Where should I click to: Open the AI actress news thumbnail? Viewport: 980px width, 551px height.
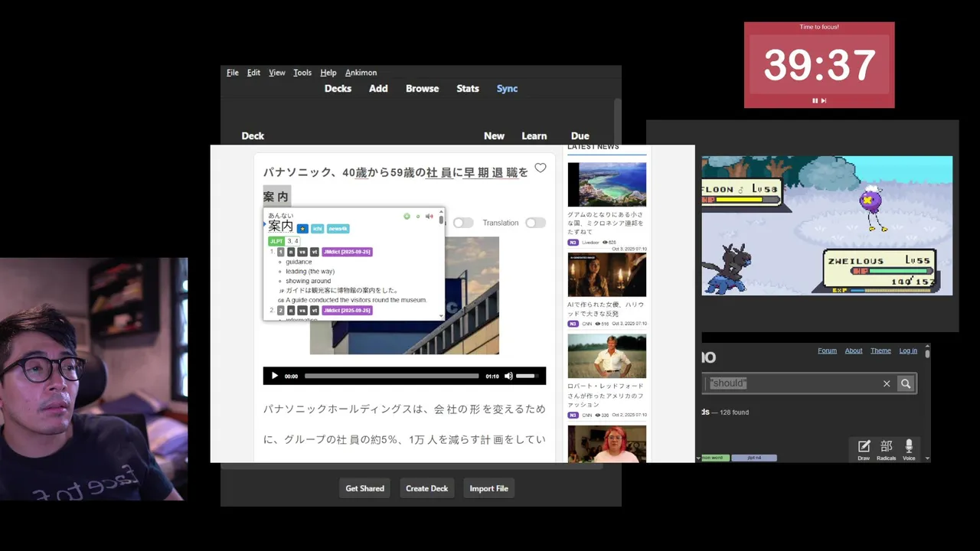pyautogui.click(x=606, y=274)
